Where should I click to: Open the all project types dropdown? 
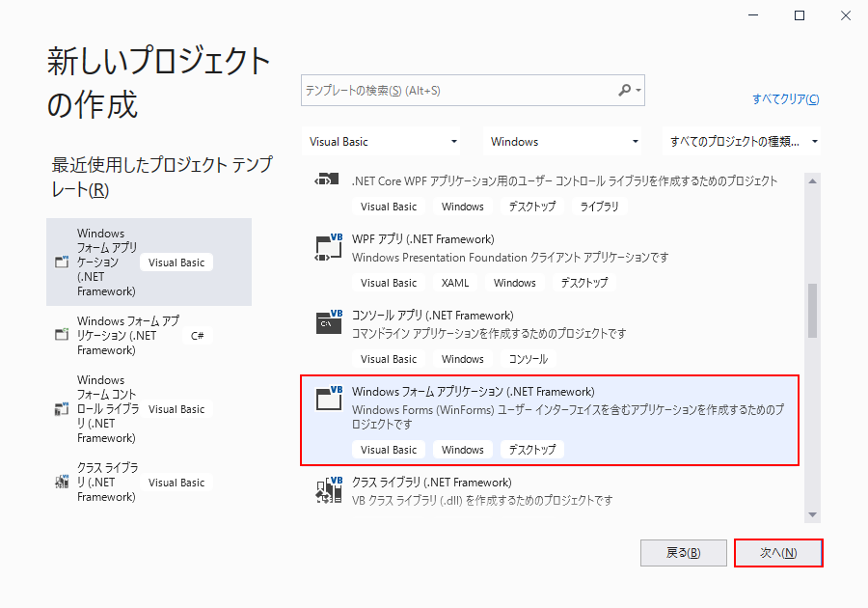coord(742,141)
